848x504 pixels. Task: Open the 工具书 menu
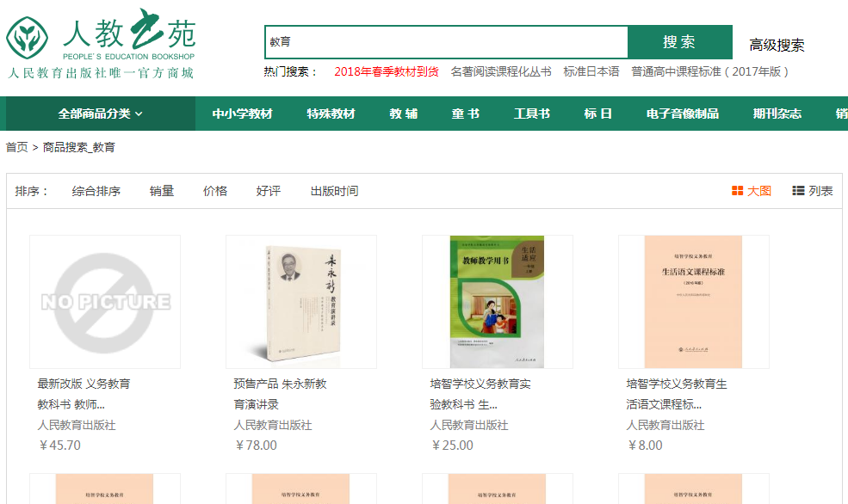[532, 114]
